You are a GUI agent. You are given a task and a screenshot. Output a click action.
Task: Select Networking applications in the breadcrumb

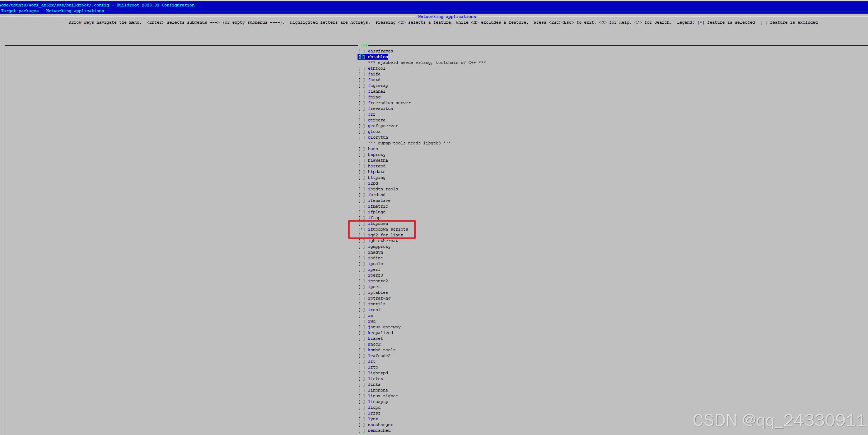click(75, 11)
